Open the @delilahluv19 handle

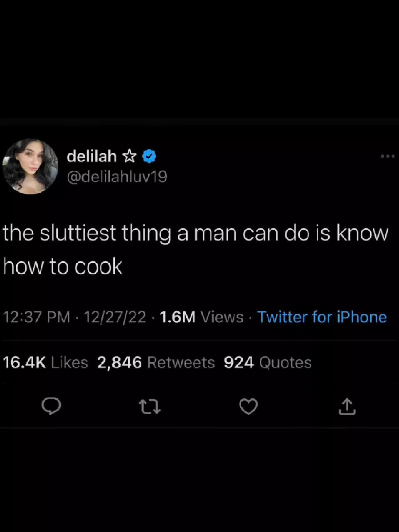[117, 177]
